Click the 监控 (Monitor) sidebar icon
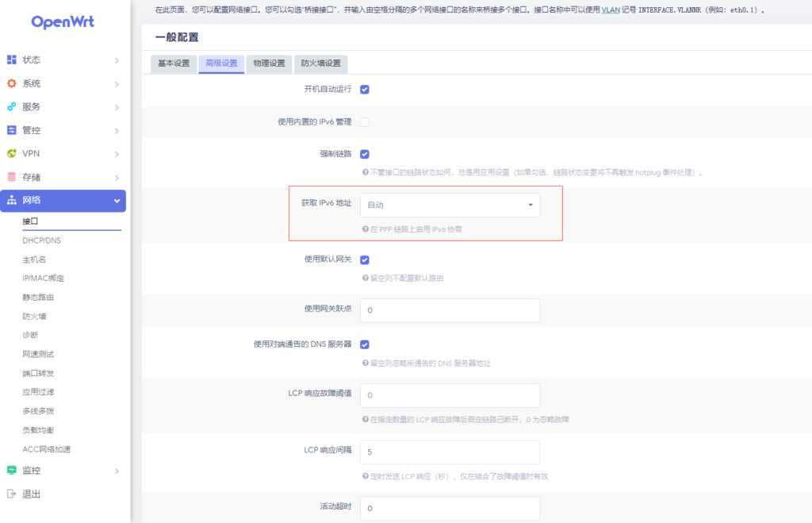 coord(11,471)
